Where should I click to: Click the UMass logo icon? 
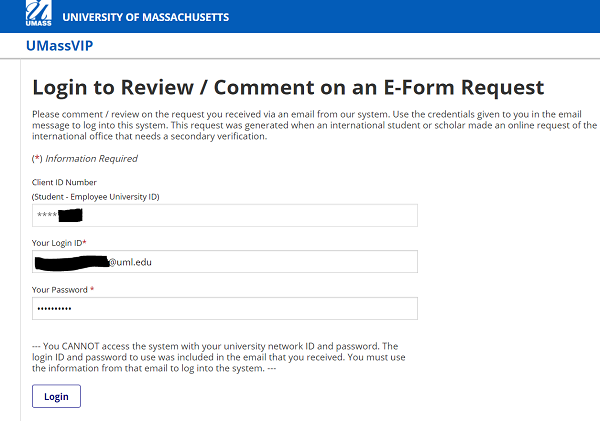37,16
